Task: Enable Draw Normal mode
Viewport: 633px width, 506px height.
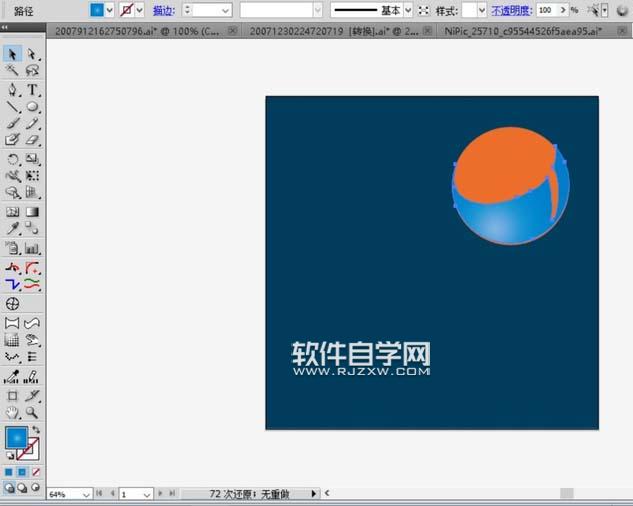Action: click(x=9, y=488)
